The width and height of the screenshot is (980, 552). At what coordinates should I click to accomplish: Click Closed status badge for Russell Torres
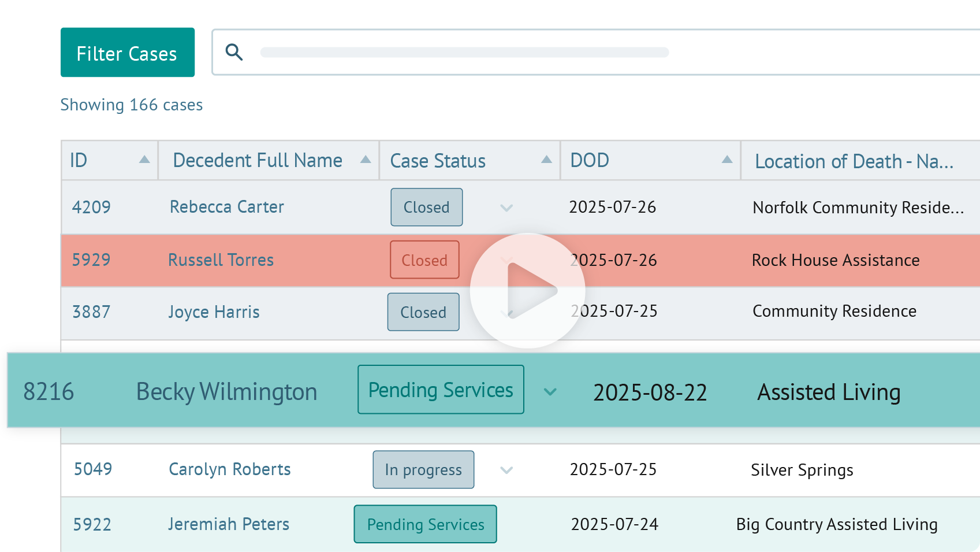tap(424, 260)
